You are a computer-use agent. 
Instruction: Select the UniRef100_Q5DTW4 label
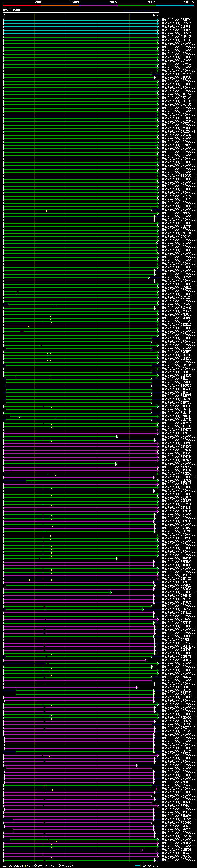pos(176,233)
